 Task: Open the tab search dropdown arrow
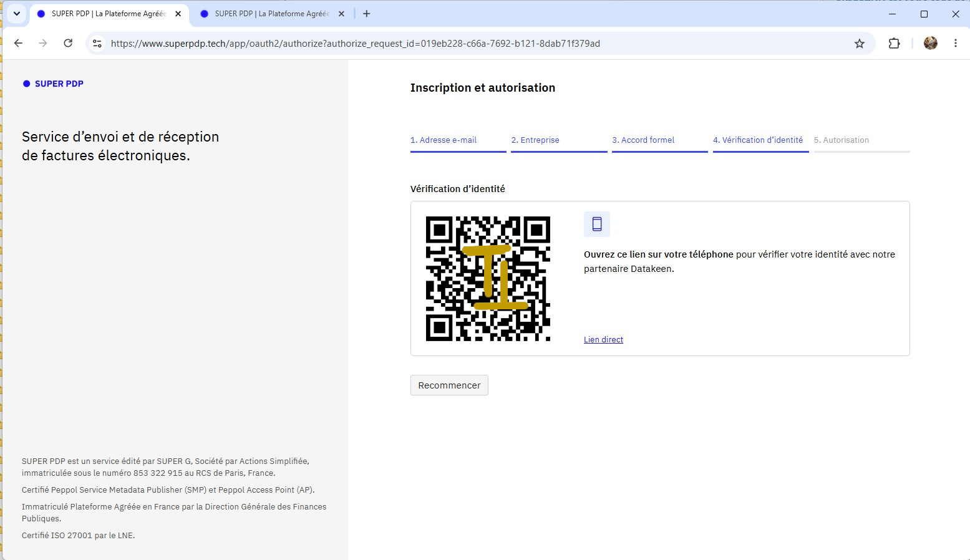[17, 14]
